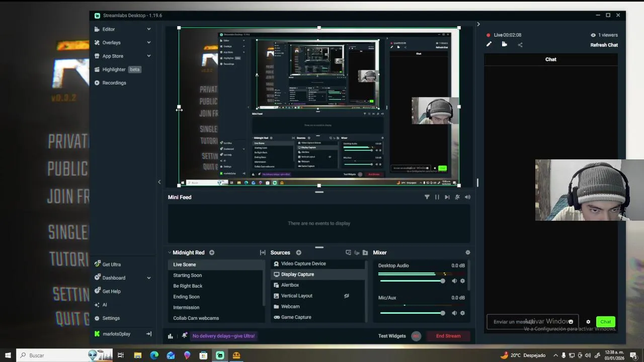Expand the App Store menu chevron
Viewport: 644px width, 362px height.
click(x=149, y=56)
